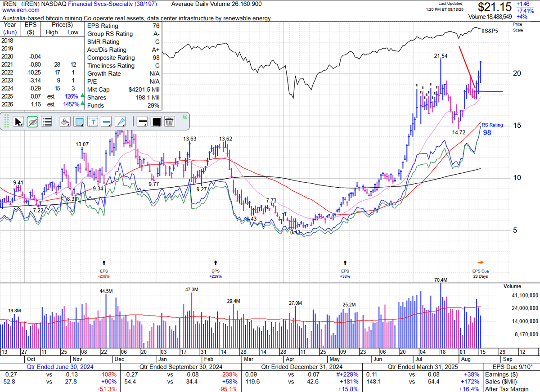The image size is (540, 392).
Task: Click the Year (Jun) column header
Action: click(x=9, y=29)
